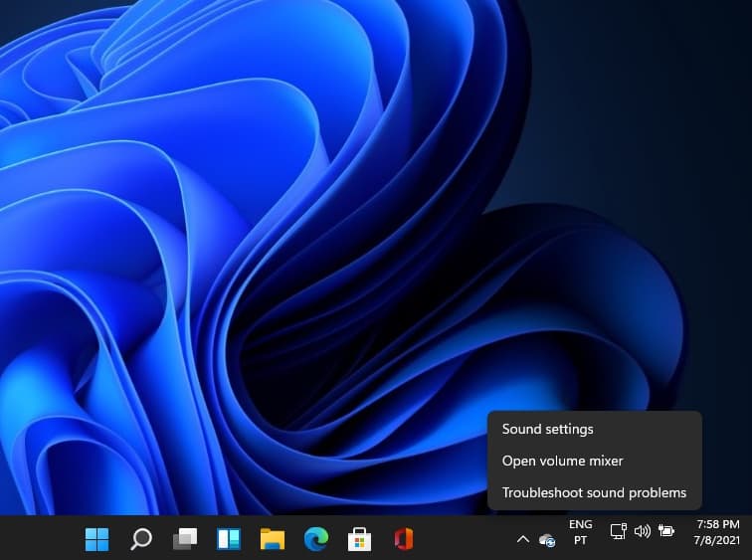Open taskbar Search

tap(141, 539)
